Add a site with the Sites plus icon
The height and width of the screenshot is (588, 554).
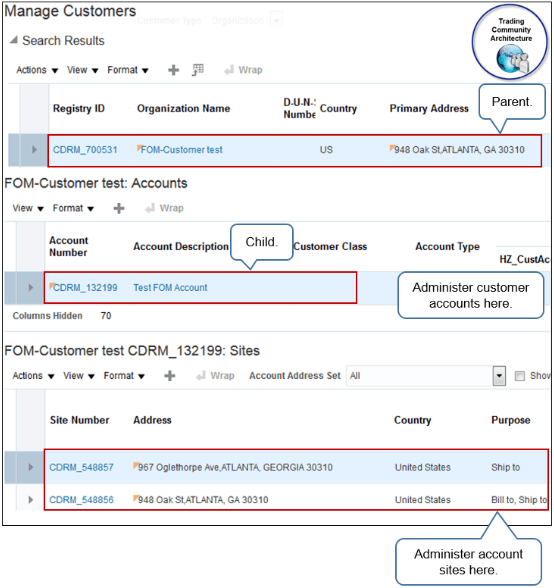[x=170, y=376]
